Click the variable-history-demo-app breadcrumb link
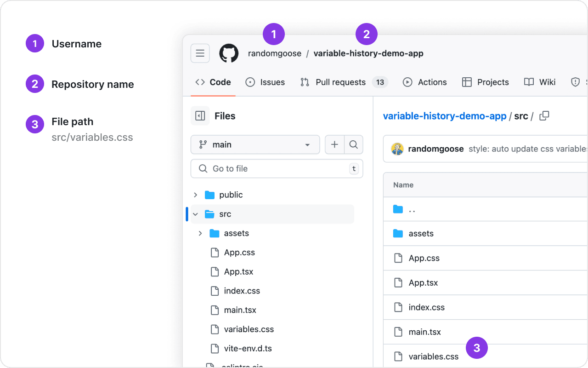 (x=445, y=116)
